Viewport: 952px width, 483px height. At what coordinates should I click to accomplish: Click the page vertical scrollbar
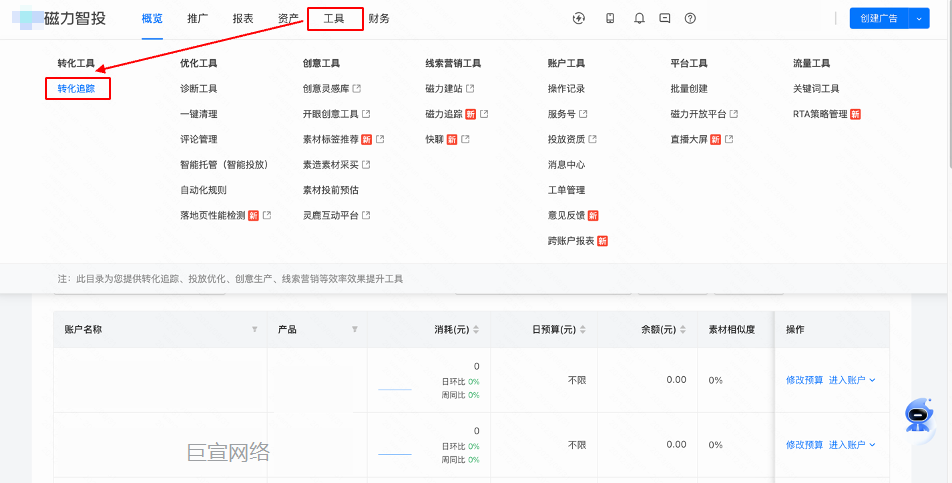click(948, 82)
